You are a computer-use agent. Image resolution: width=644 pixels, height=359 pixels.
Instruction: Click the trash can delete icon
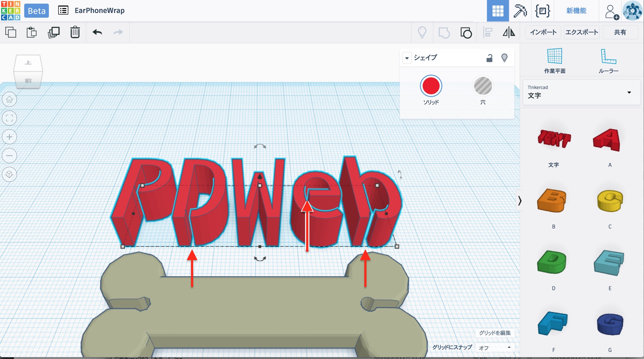[75, 32]
